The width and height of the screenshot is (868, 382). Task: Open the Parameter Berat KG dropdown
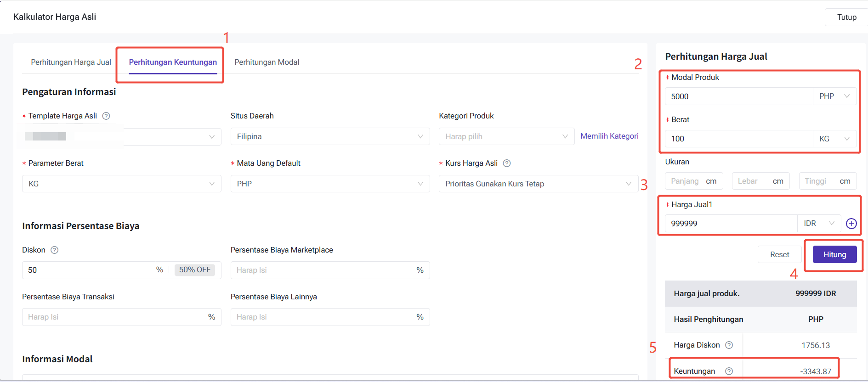[121, 184]
